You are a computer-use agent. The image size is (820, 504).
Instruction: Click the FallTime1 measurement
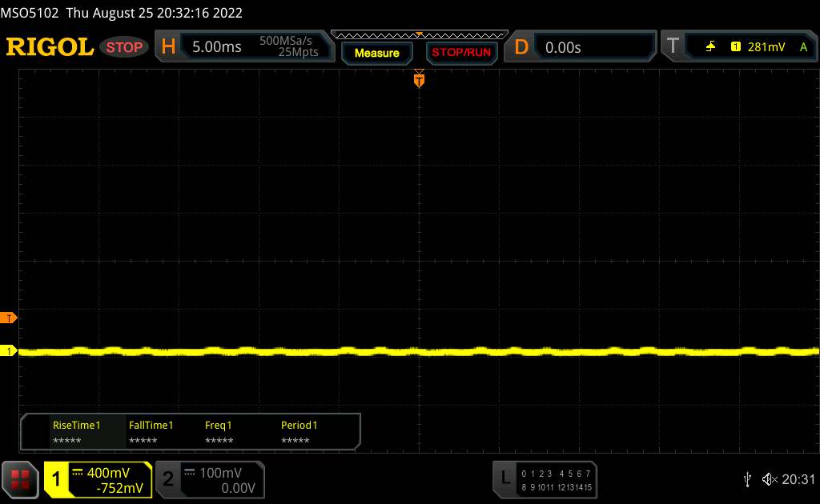coord(151,433)
